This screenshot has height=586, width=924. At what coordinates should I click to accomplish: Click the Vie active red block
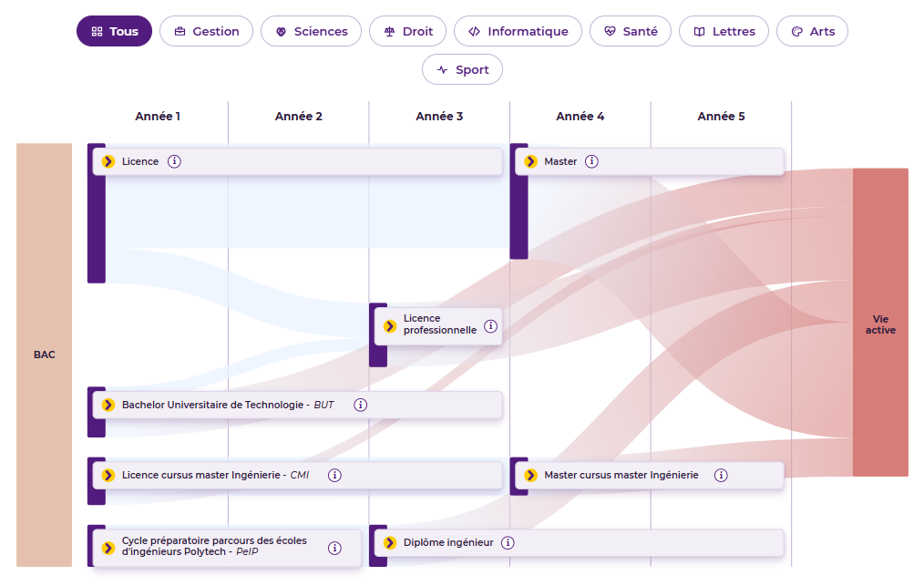click(880, 323)
